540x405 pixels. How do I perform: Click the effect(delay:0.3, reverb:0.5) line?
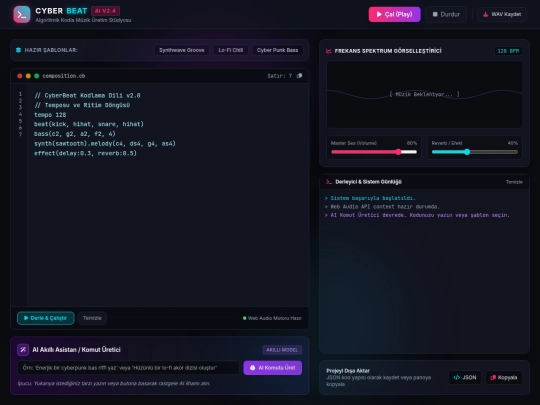click(85, 153)
